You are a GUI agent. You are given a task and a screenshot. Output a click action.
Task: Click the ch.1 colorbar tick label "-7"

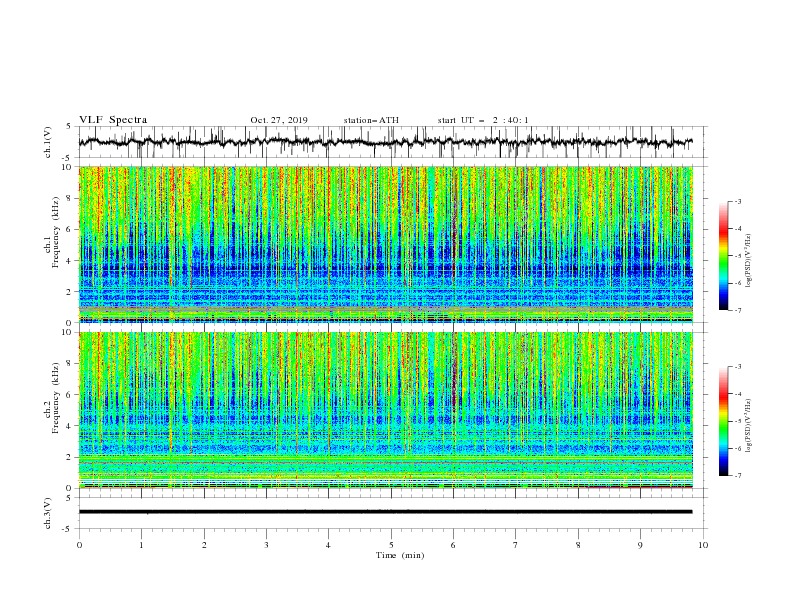(x=738, y=311)
